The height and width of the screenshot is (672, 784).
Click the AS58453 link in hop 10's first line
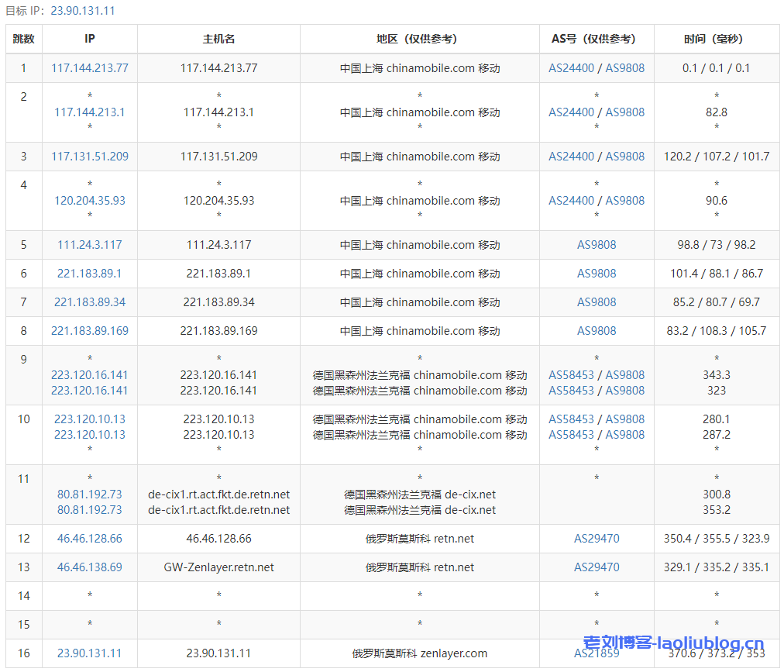click(x=571, y=419)
